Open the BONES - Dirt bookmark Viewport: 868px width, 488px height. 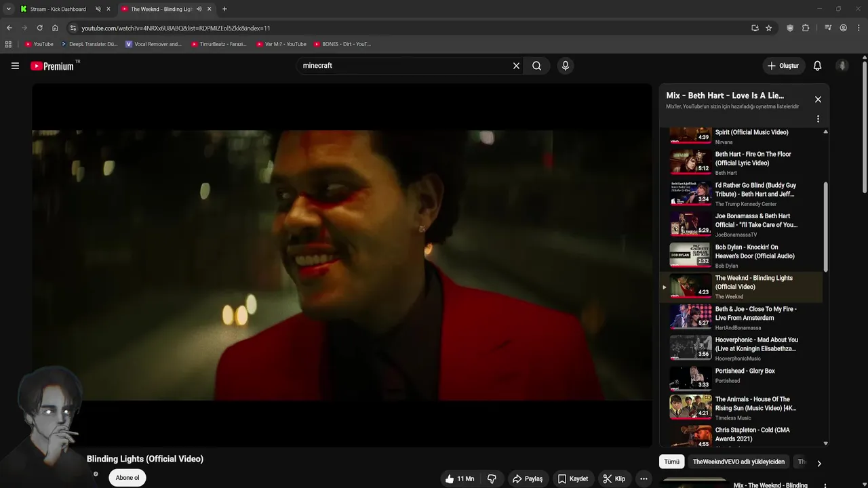click(x=342, y=44)
